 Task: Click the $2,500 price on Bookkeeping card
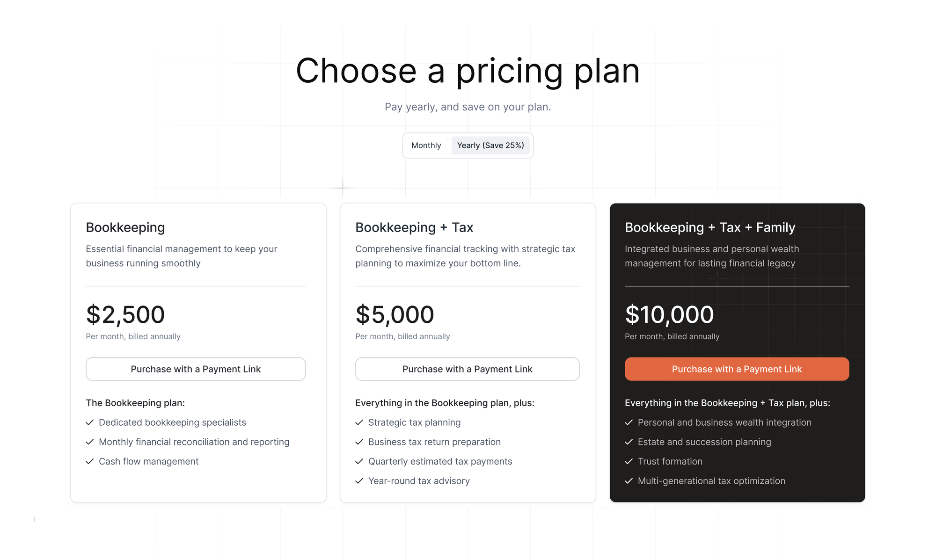pos(125,314)
